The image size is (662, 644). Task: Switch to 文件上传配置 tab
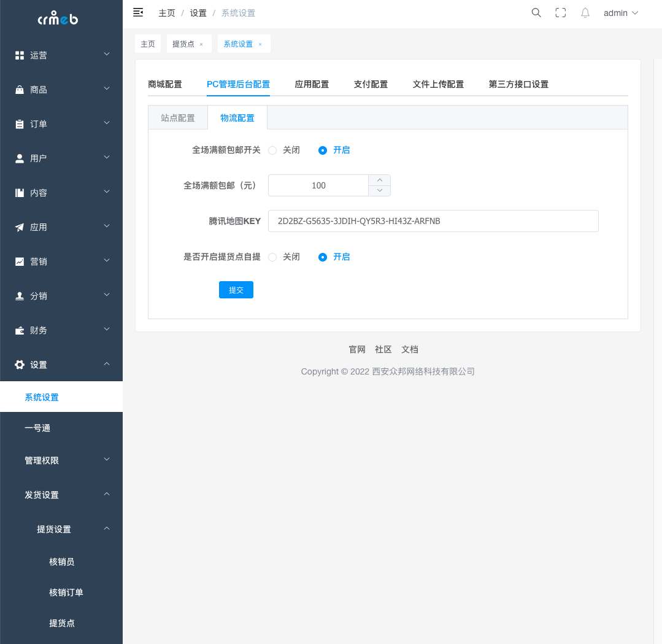438,84
